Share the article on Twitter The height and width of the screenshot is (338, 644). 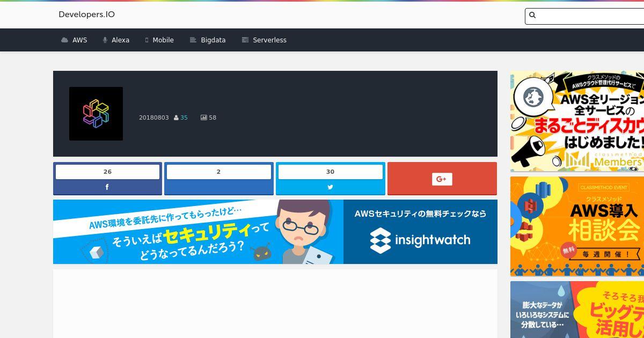pos(330,187)
